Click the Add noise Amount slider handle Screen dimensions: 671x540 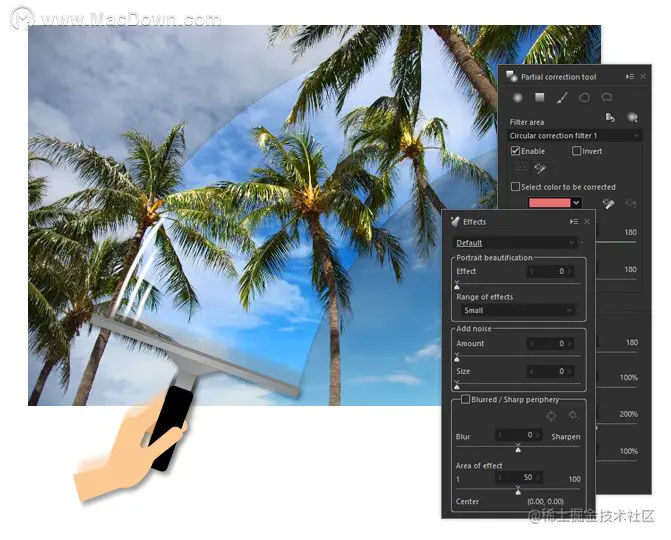[457, 358]
